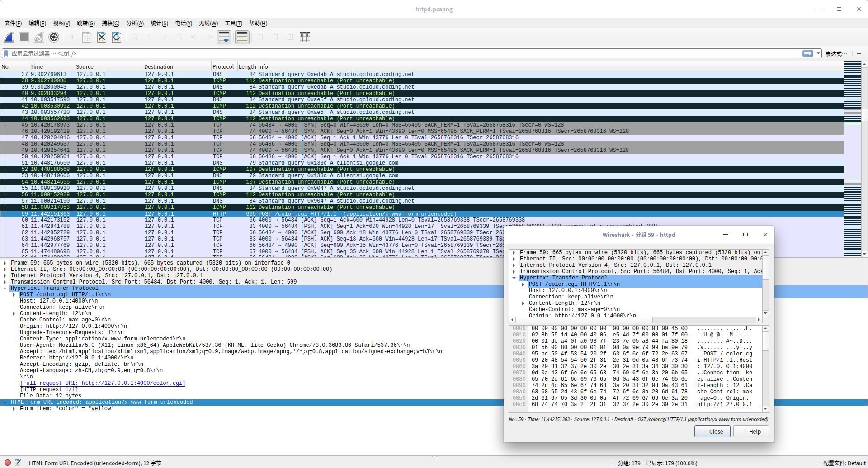Close this capture file icon
The width and height of the screenshot is (868, 468).
pos(102,38)
